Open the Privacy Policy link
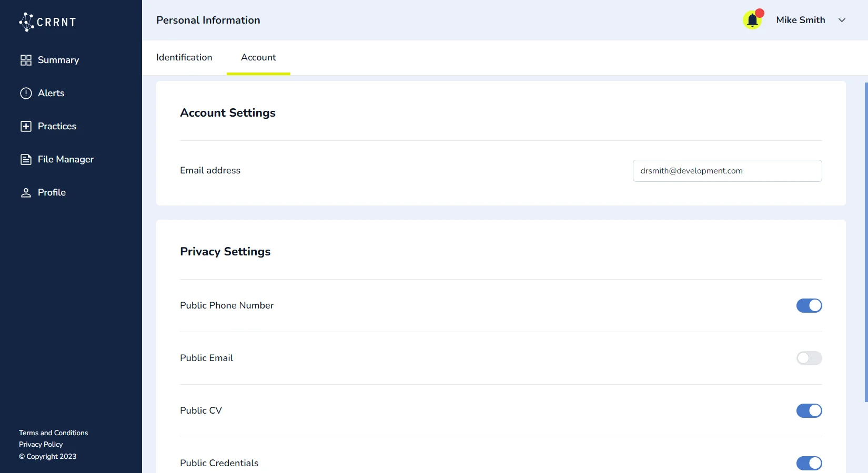Viewport: 868px width, 473px height. point(41,444)
